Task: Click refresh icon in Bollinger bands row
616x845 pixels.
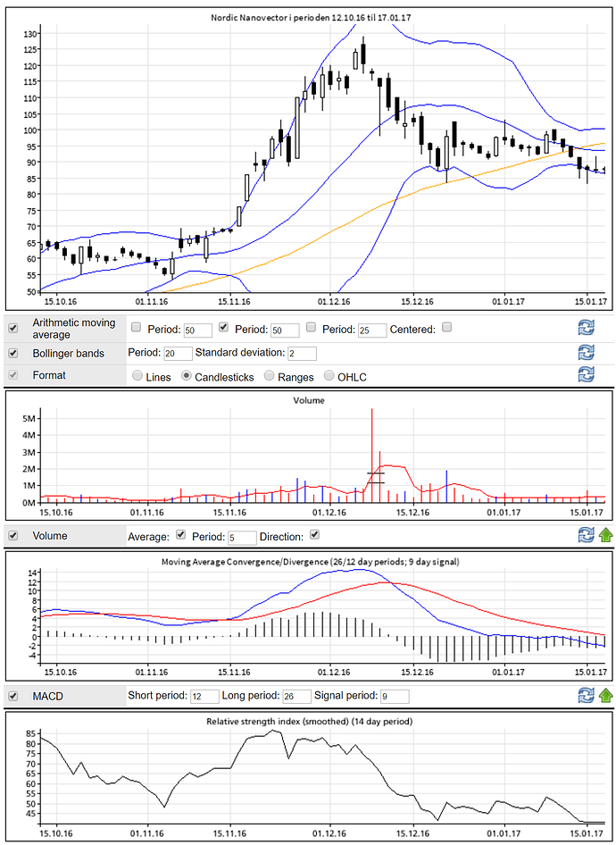Action: (586, 353)
